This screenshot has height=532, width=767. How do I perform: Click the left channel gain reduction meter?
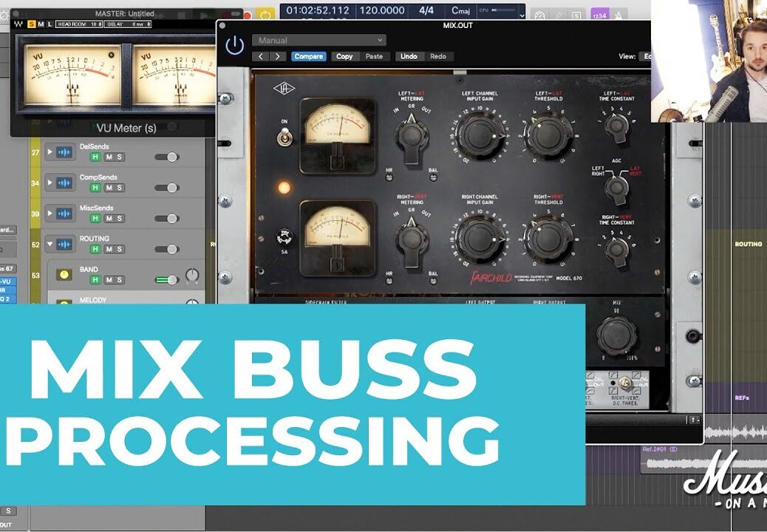tap(338, 135)
